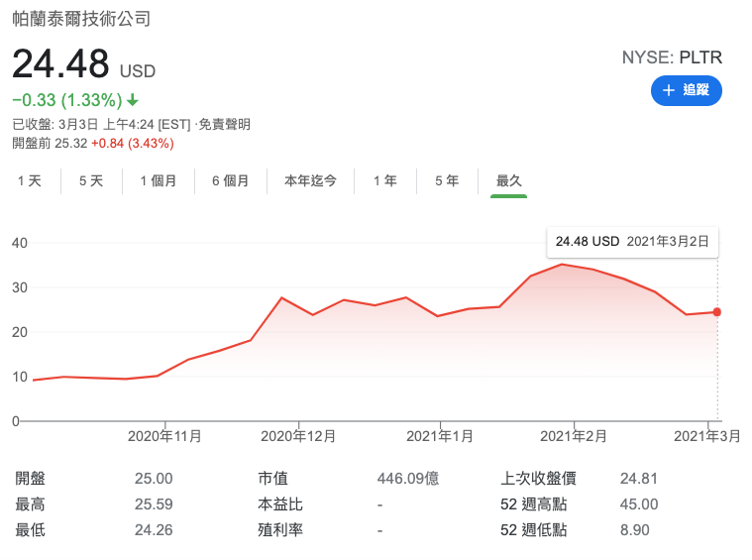Click the 52 週高點 value 45.00
The width and height of the screenshot is (752, 560).
[639, 504]
